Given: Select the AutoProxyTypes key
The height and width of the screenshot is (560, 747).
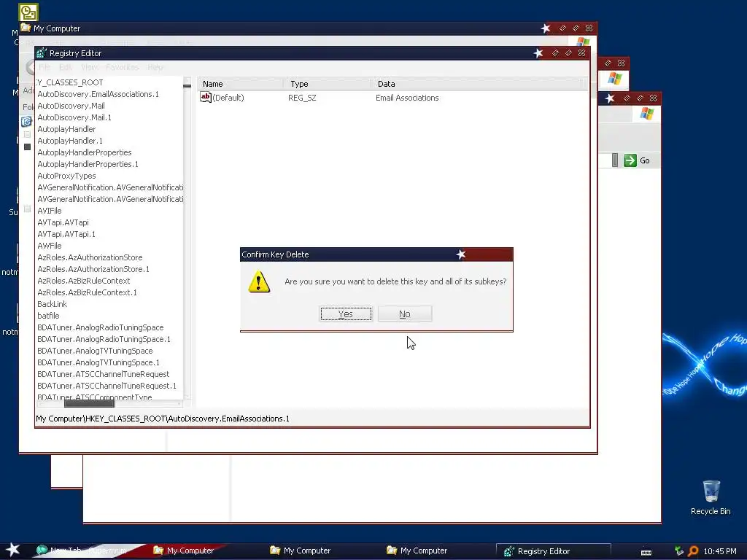Looking at the screenshot, I should pos(66,176).
